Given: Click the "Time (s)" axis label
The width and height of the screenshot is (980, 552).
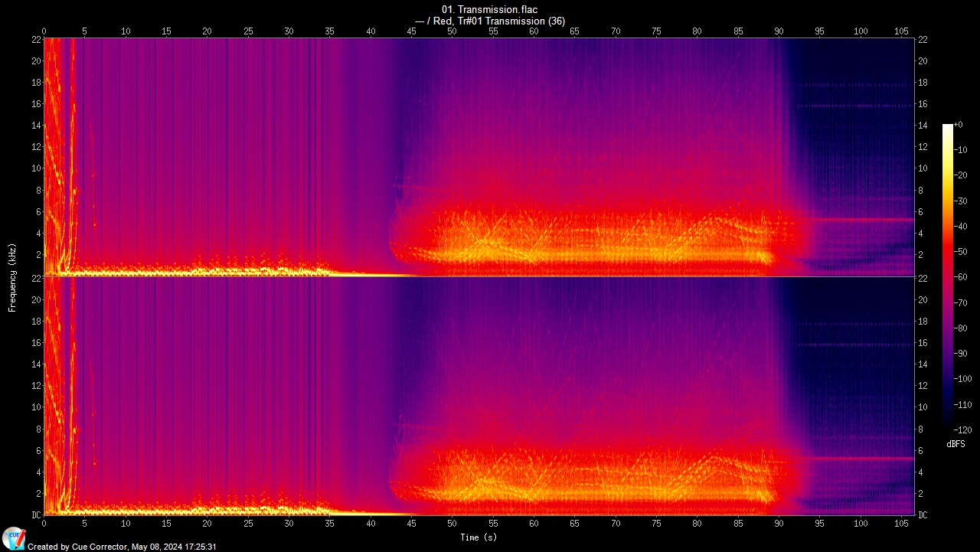Looking at the screenshot, I should tap(479, 537).
